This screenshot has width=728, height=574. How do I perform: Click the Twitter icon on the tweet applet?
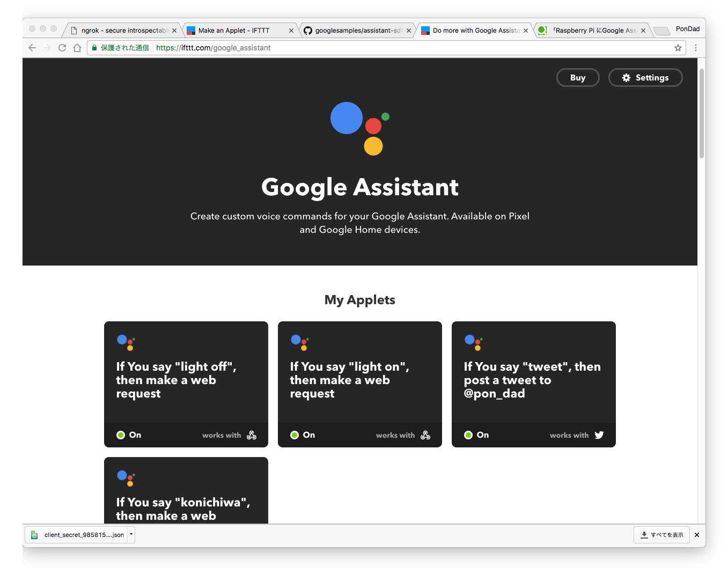click(x=599, y=435)
